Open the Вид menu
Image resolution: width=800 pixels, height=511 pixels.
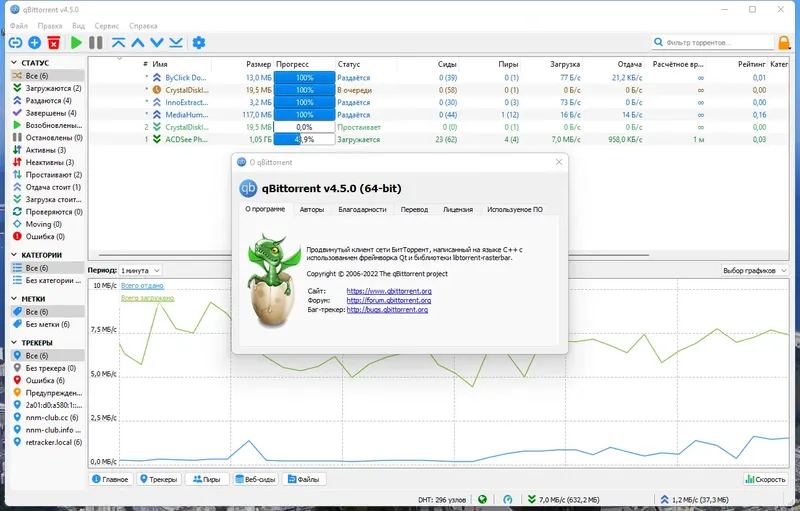78,25
